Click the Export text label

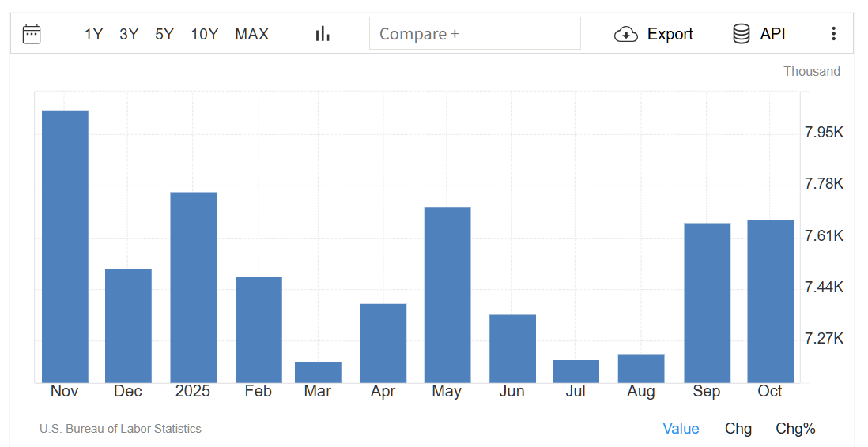coord(670,34)
